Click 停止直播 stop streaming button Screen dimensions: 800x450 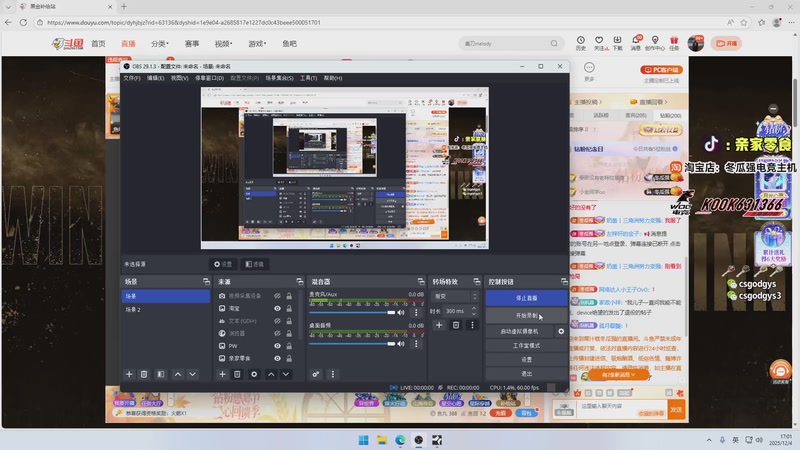pos(527,297)
